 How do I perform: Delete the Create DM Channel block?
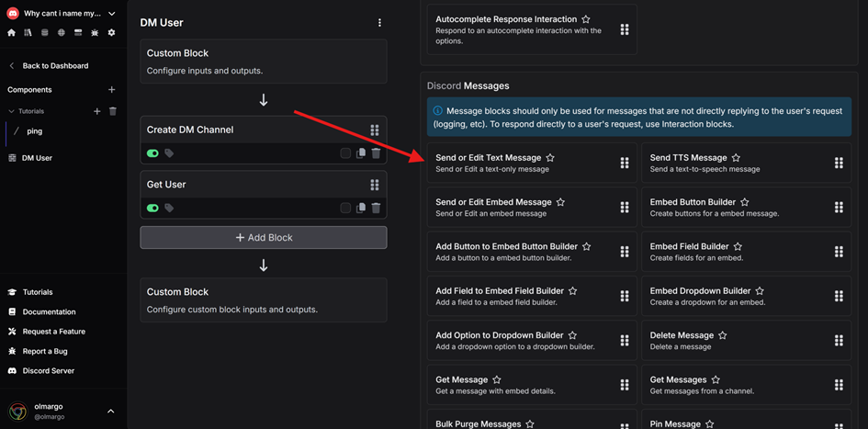click(x=376, y=153)
